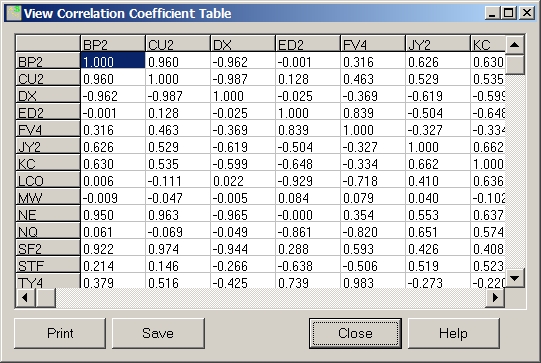The height and width of the screenshot is (363, 541).
Task: Click cell 0.950 in NE row
Action: coord(113,214)
